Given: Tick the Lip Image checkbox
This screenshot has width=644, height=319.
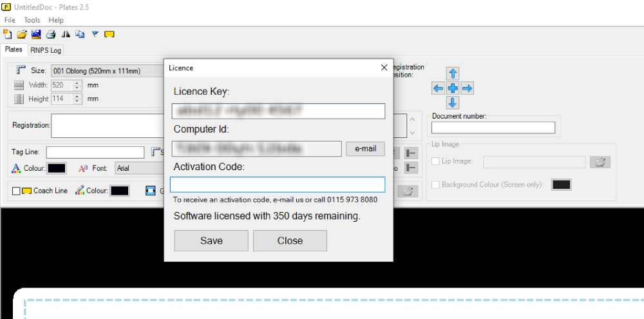Looking at the screenshot, I should pyautogui.click(x=435, y=161).
